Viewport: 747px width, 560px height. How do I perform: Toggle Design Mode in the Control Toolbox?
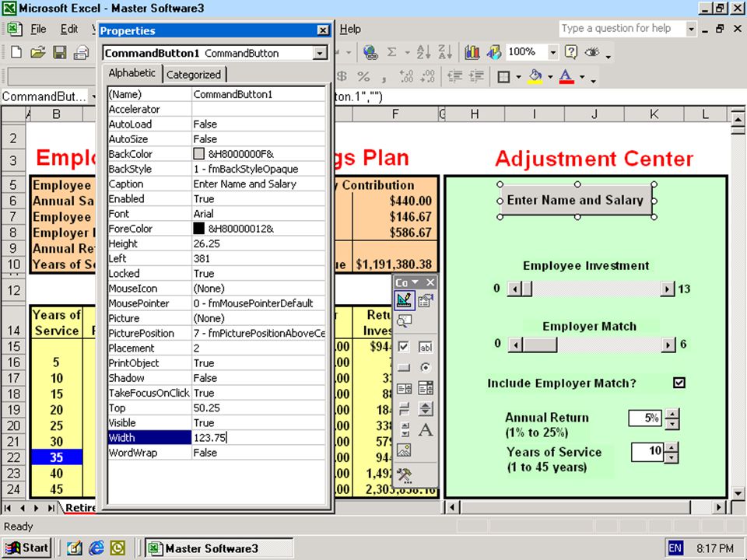(x=404, y=300)
